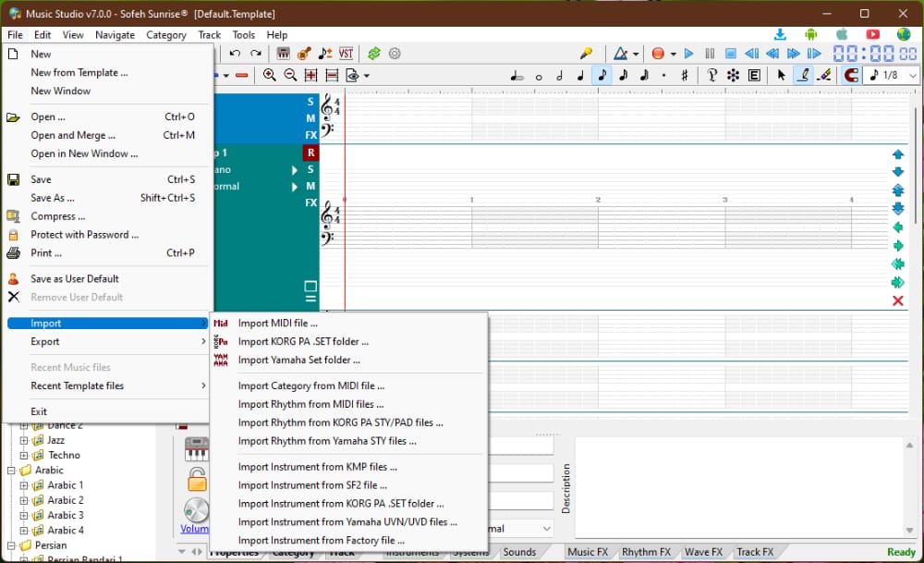Open the record options dropdown arrow
This screenshot has width=924, height=563.
[x=673, y=55]
